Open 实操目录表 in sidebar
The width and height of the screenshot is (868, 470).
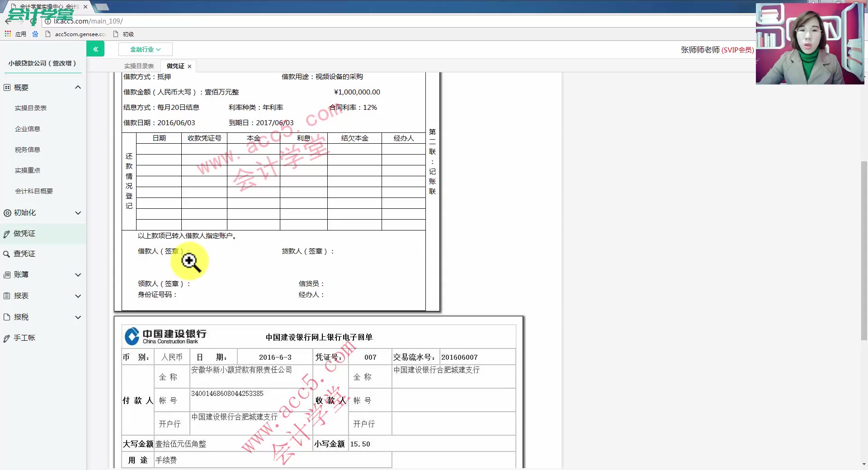click(31, 108)
